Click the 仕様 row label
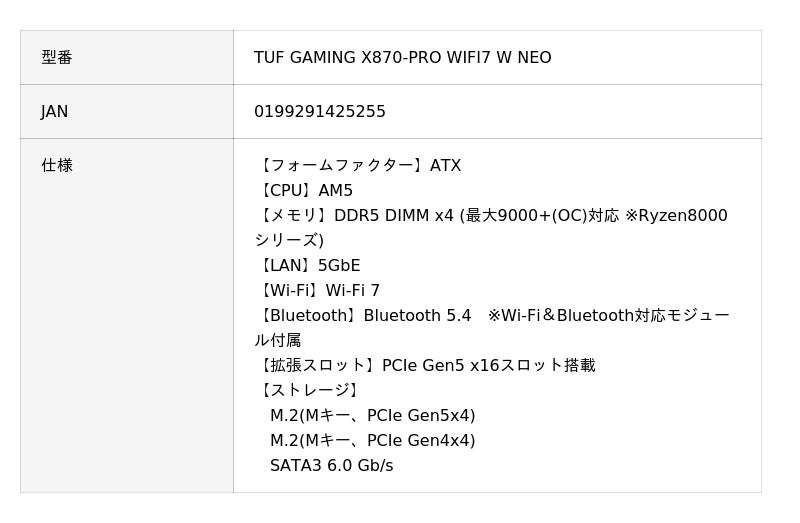 pyautogui.click(x=57, y=166)
